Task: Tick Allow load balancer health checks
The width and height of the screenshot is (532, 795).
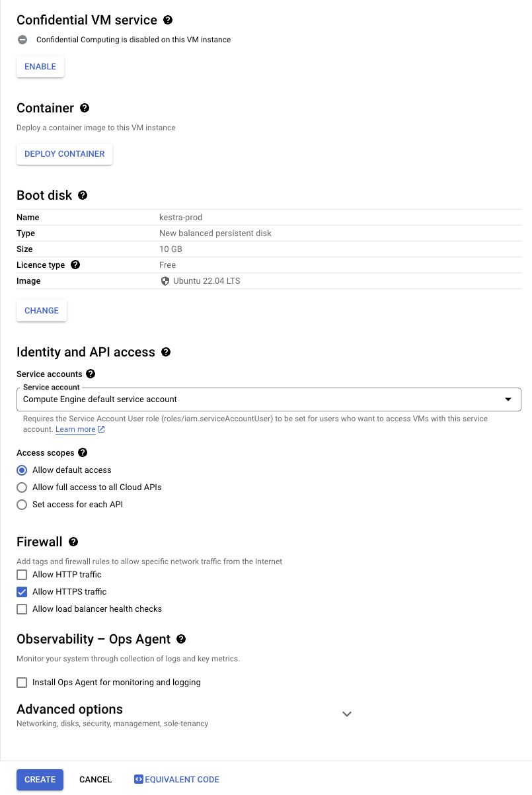Action: [x=22, y=609]
